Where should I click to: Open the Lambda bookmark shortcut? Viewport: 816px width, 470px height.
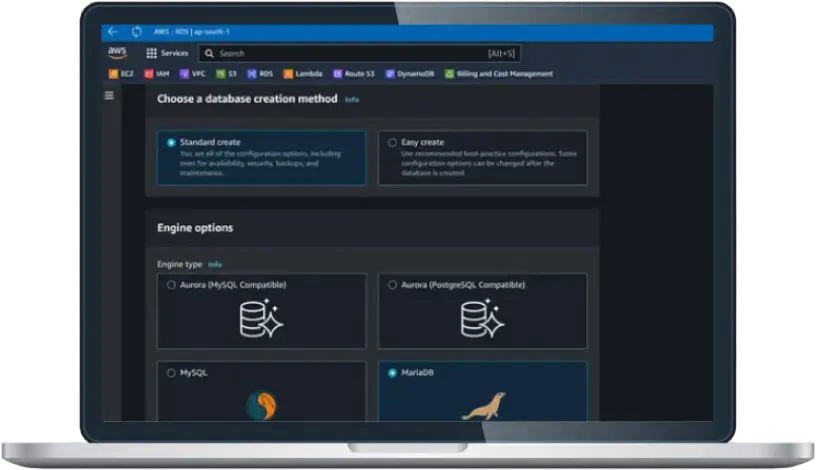[303, 74]
